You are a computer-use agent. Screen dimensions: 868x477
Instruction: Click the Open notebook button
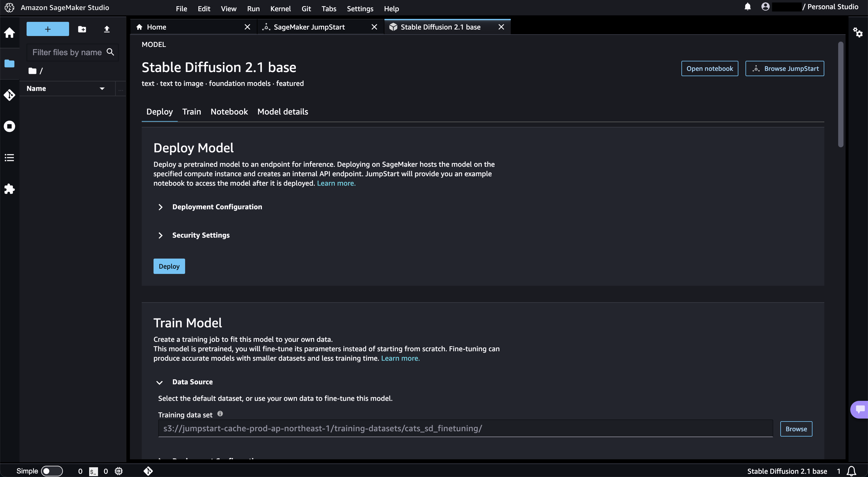click(x=710, y=68)
